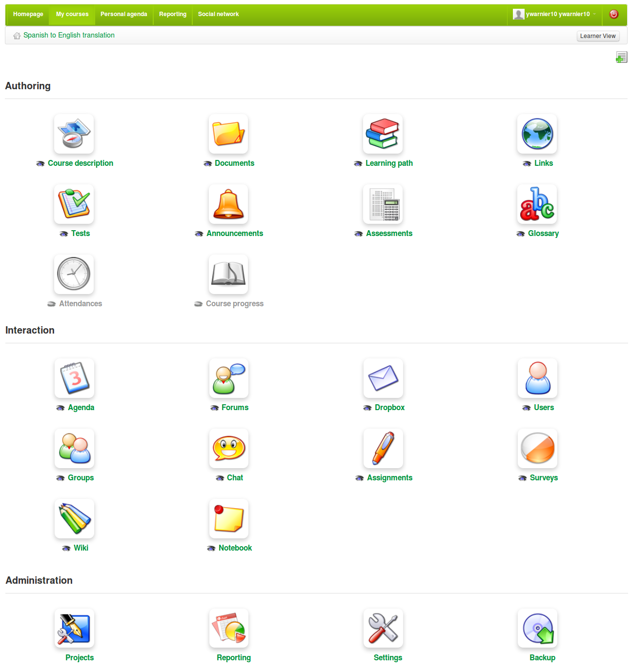Follow the Spanish to English translation breadcrumb

(69, 35)
